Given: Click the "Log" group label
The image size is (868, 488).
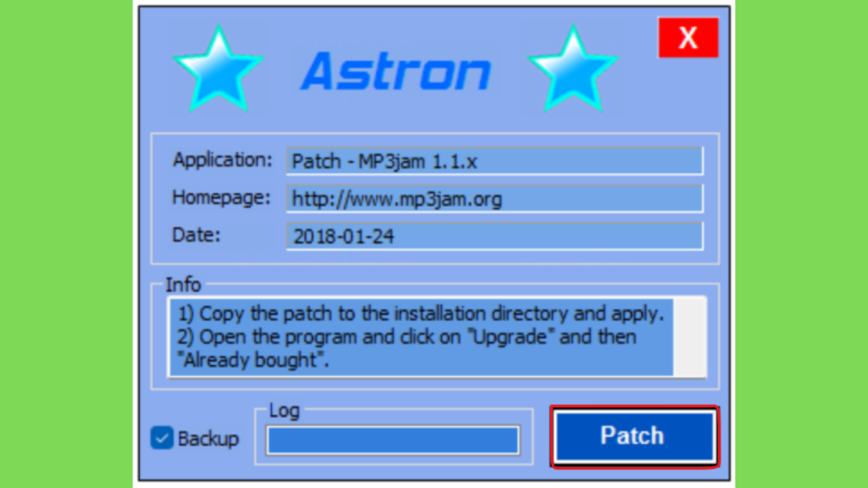Looking at the screenshot, I should click(x=284, y=411).
